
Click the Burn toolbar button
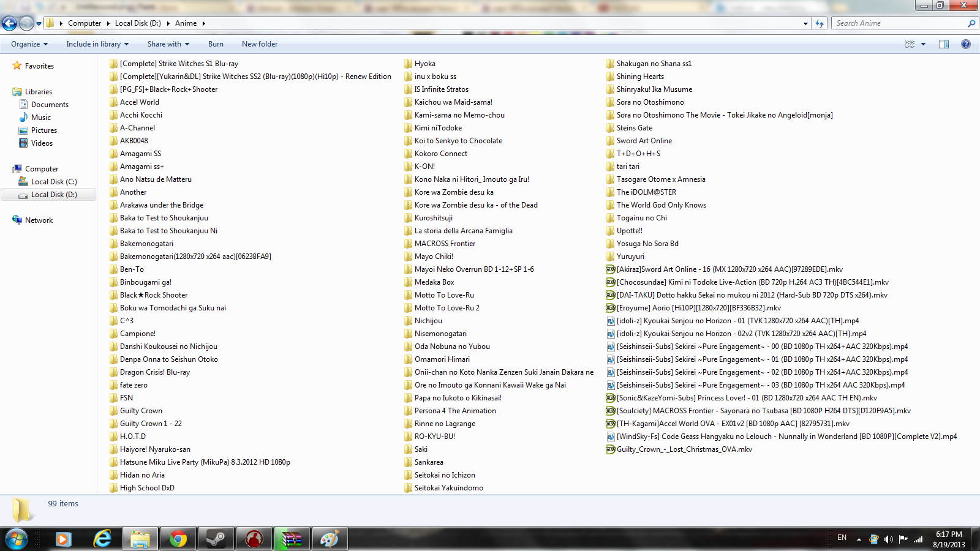pos(216,44)
